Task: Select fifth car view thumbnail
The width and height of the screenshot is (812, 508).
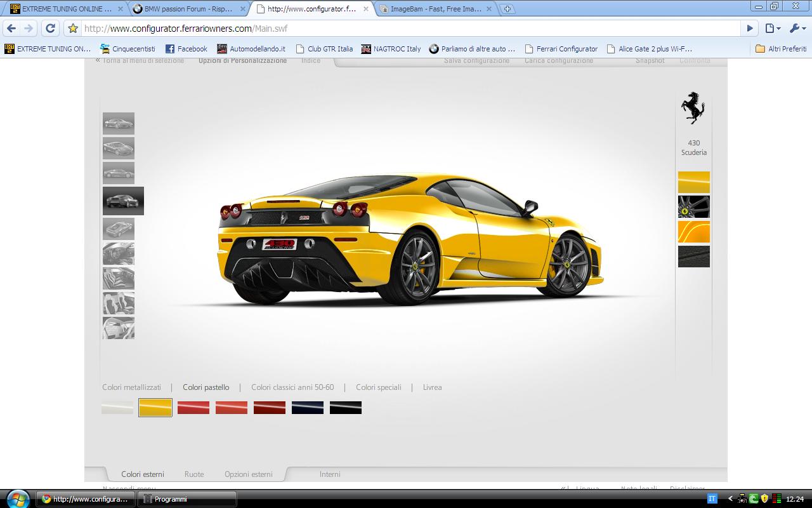Action: tap(119, 229)
